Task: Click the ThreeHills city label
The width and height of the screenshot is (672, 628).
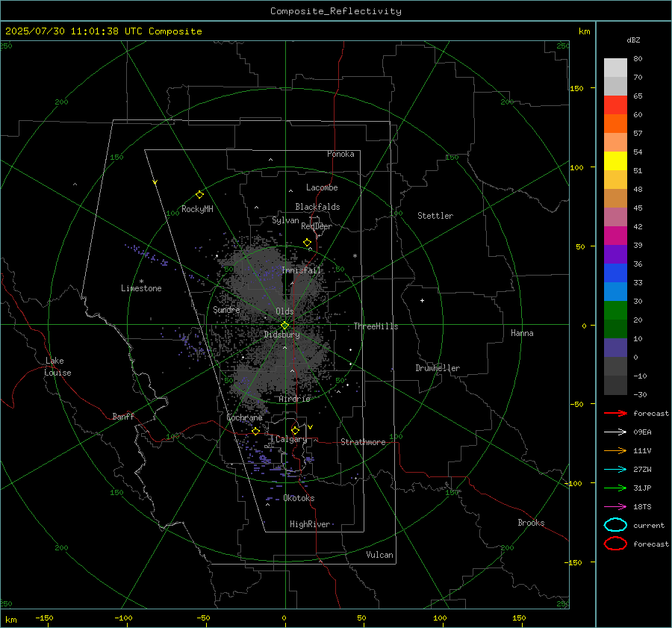Action: pyautogui.click(x=376, y=326)
